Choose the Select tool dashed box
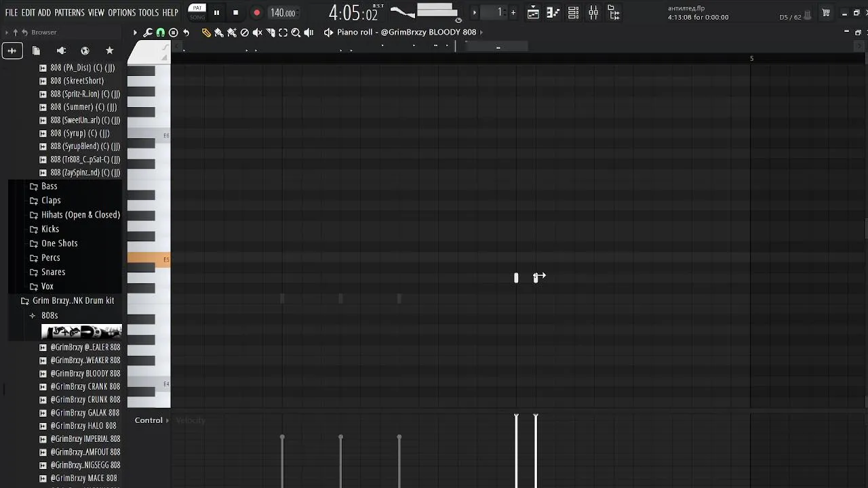This screenshot has width=868, height=488. [x=283, y=33]
